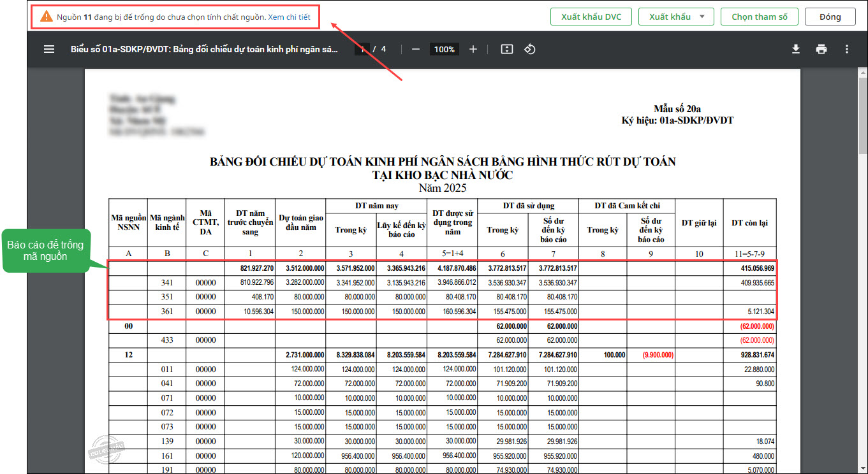Viewport: 868px width, 474px height.
Task: Click the Chọn tham số button
Action: (x=760, y=17)
